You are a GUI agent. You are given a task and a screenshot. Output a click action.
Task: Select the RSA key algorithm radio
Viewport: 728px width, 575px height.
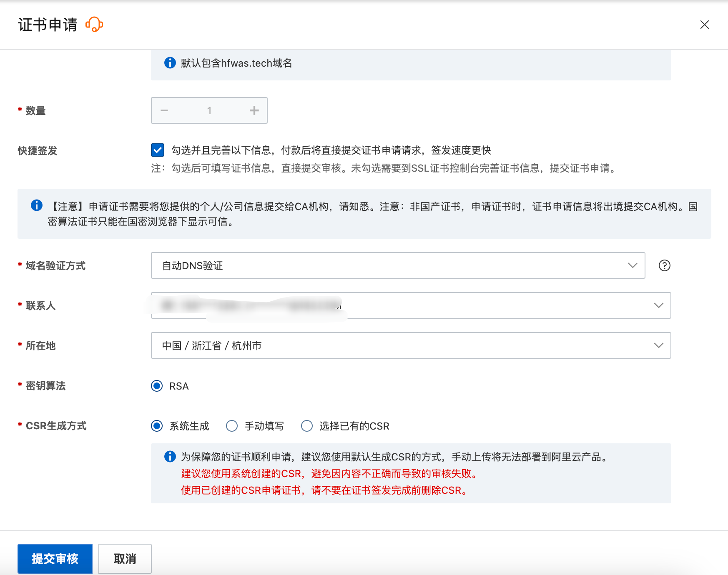click(157, 386)
